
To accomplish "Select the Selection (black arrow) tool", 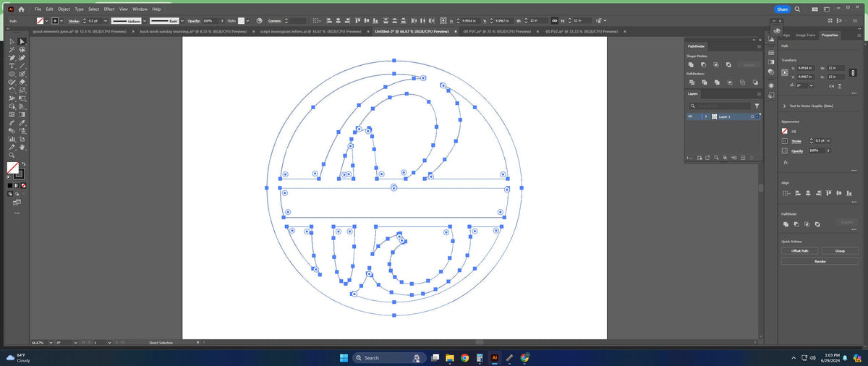I will click(12, 41).
